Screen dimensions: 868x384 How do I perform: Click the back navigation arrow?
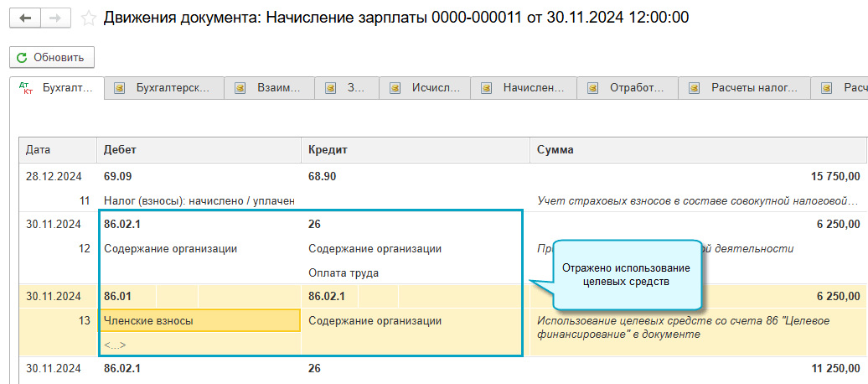(25, 18)
